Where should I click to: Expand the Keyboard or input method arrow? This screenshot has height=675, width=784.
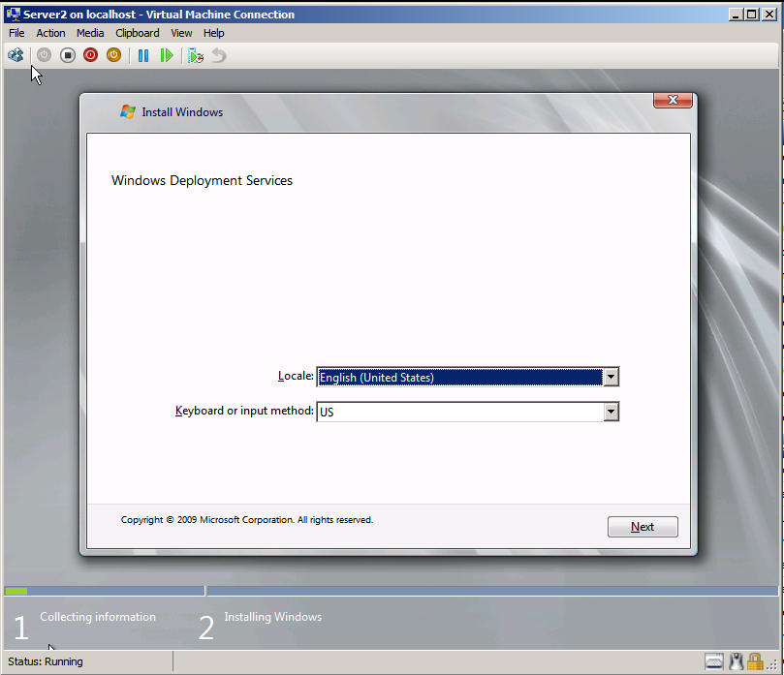[x=611, y=412]
